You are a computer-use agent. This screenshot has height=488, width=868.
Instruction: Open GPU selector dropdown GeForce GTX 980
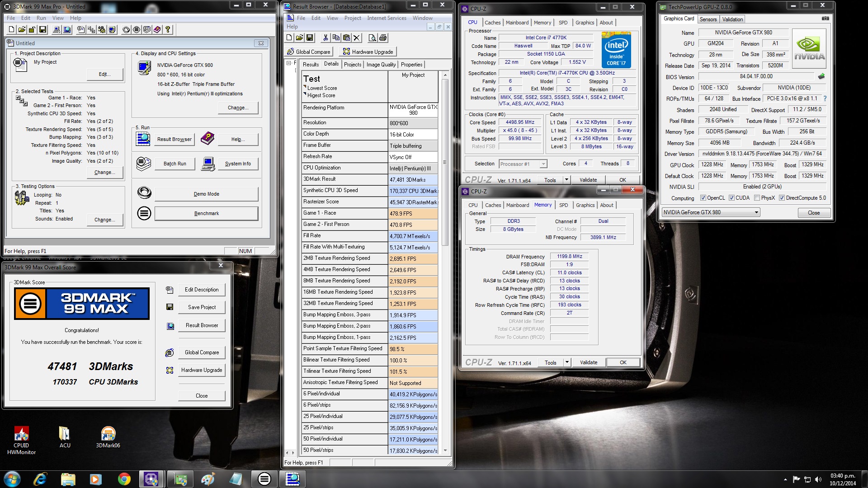[x=711, y=212]
